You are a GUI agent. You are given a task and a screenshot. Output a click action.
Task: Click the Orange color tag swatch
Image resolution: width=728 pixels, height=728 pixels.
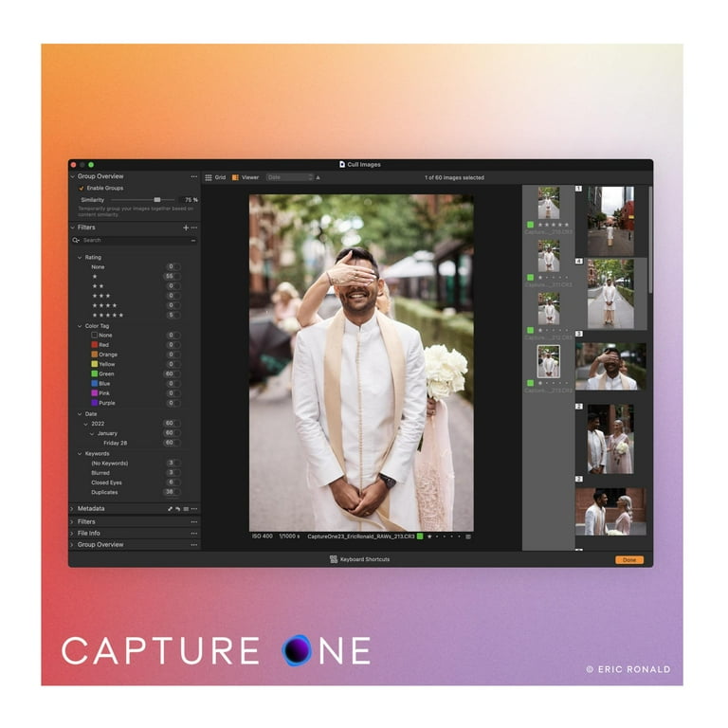[x=94, y=355]
